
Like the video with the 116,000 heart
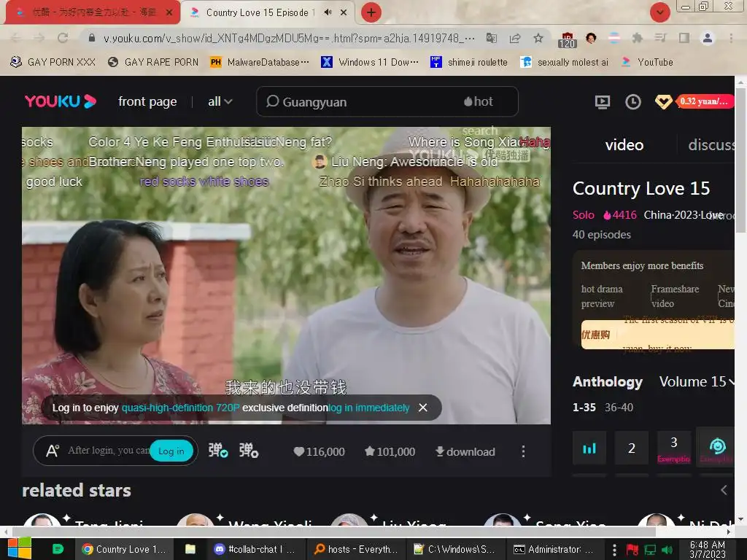click(319, 451)
